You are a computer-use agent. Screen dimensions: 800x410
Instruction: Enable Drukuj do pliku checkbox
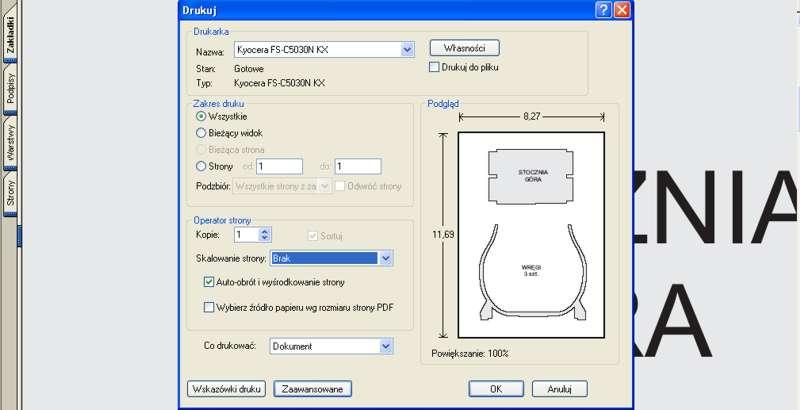[434, 67]
